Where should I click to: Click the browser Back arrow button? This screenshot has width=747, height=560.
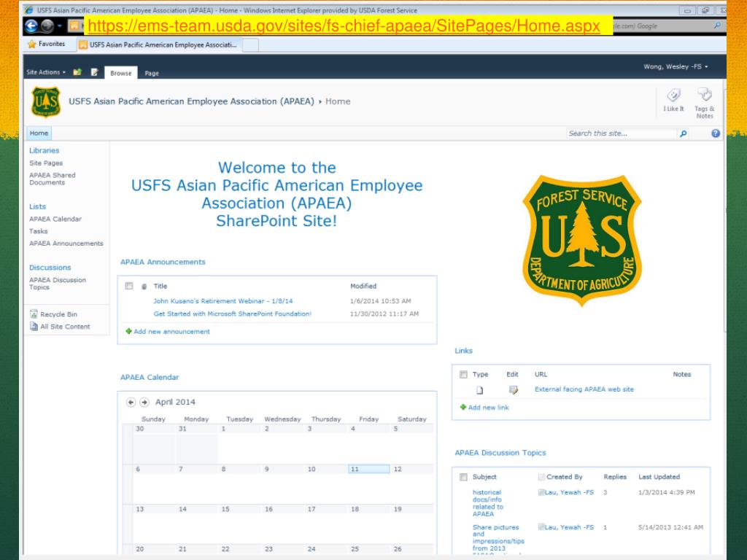(32, 26)
